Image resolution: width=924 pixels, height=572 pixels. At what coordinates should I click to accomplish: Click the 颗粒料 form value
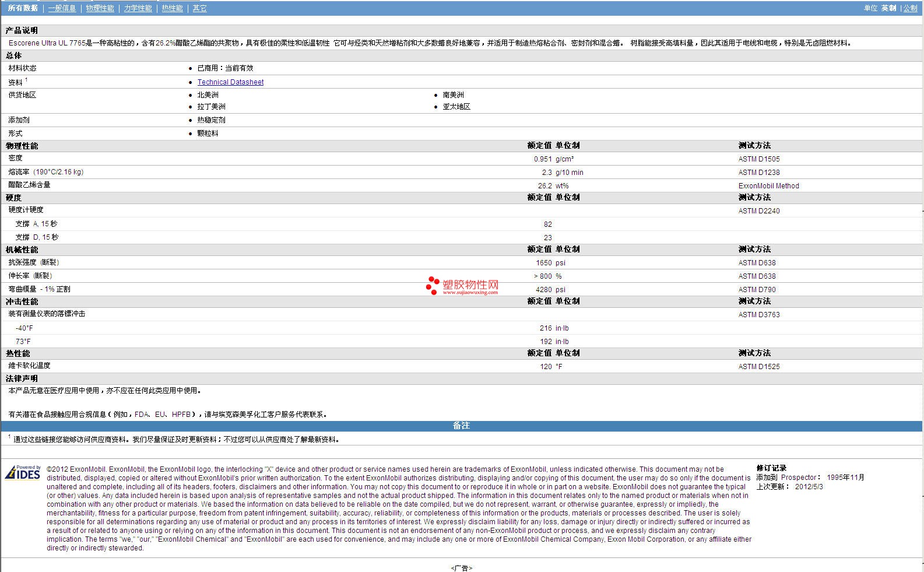(x=208, y=134)
